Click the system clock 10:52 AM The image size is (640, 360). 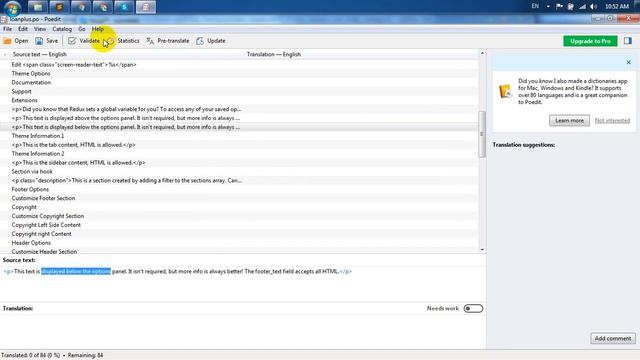[617, 7]
